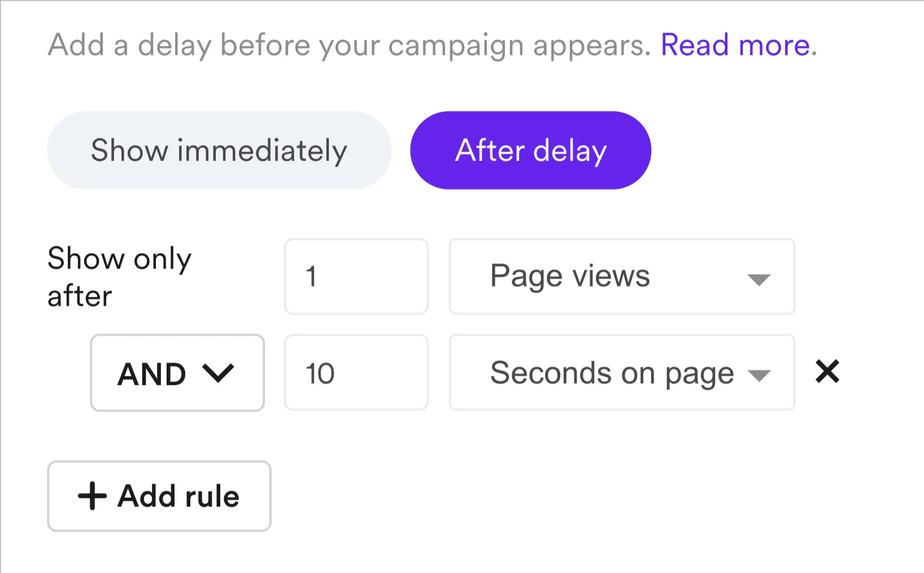Click the '1' value box next to Show only after
Screen dimensions: 924x573
click(x=356, y=277)
